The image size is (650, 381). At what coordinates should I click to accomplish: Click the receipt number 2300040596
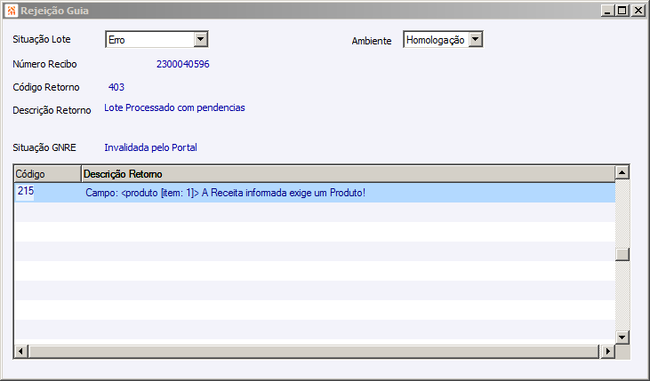(x=183, y=64)
